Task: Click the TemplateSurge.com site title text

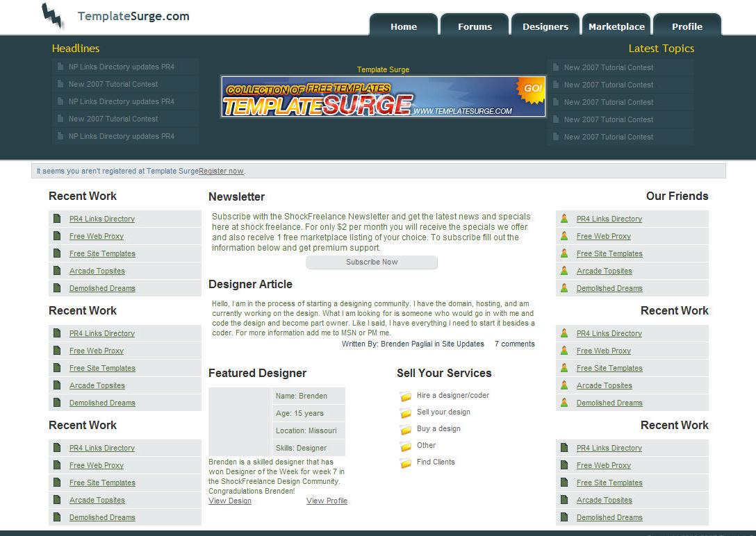Action: tap(133, 16)
